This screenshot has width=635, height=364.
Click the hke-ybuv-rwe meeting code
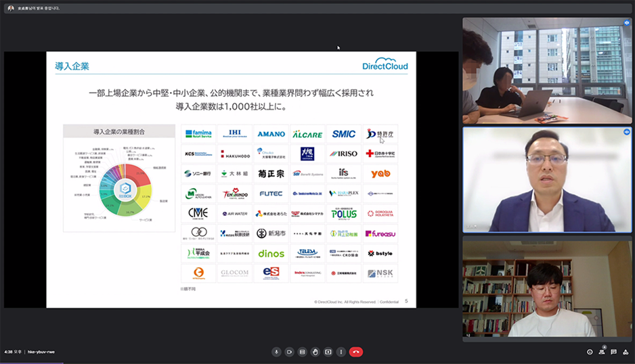(41, 352)
